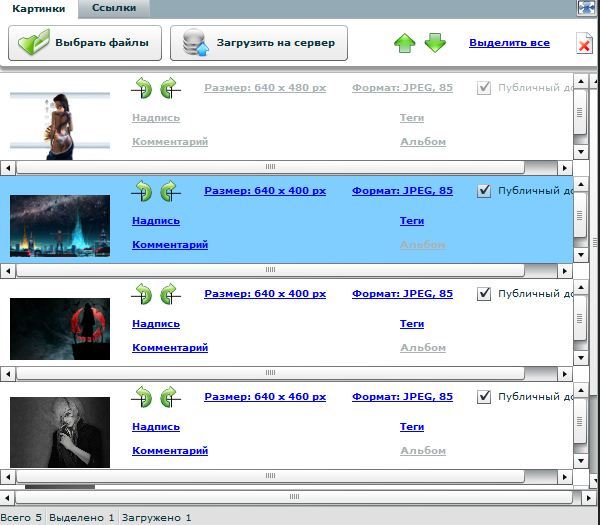Rotate the 640 x 480 image left

[142, 88]
